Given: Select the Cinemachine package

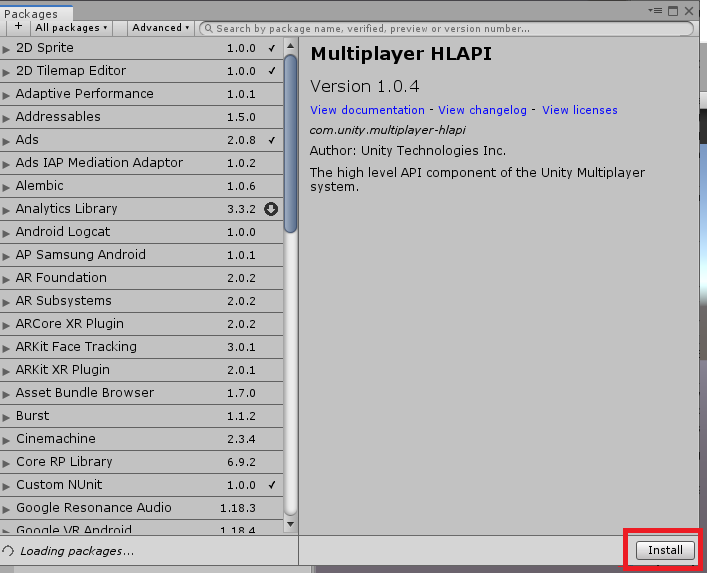Looking at the screenshot, I should click(142, 439).
